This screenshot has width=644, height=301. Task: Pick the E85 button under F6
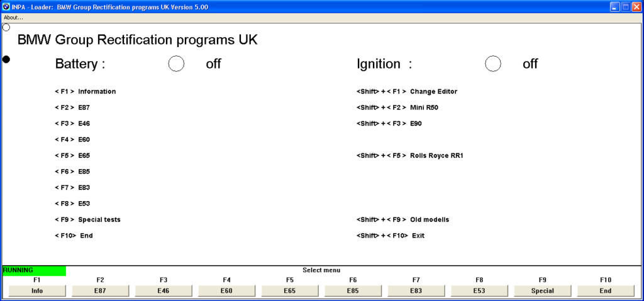[353, 291]
